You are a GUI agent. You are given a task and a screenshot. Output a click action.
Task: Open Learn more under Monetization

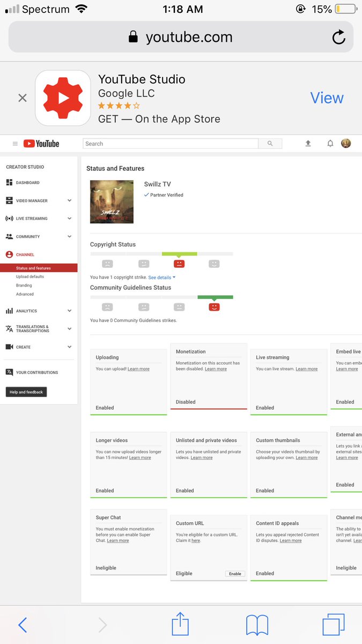pos(216,369)
